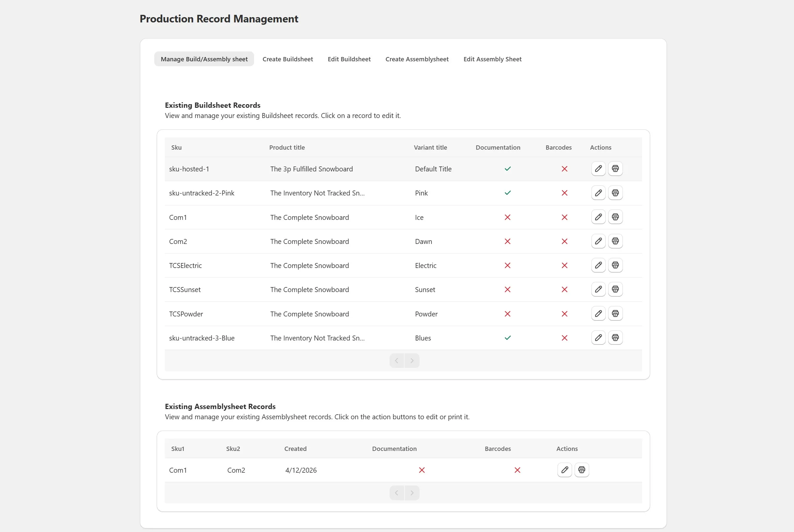Viewport: 794px width, 532px height.
Task: Edit the sku-hosted-1 buildsheet record
Action: (598, 169)
